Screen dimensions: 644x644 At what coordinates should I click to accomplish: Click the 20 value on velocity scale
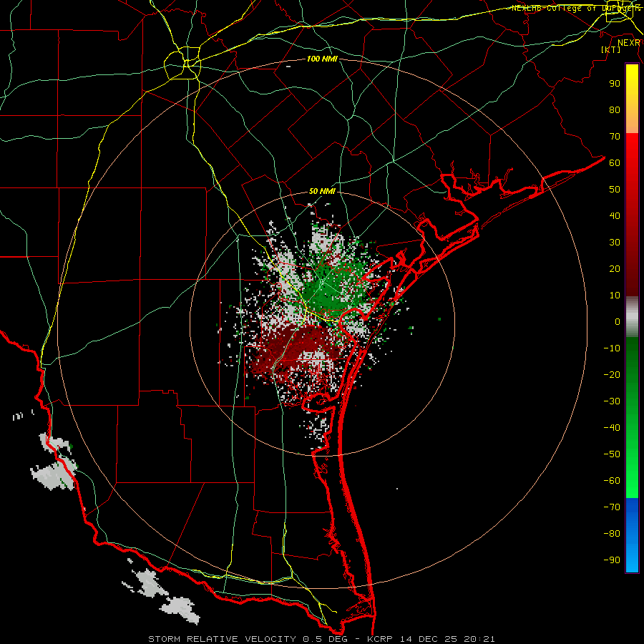(x=615, y=268)
